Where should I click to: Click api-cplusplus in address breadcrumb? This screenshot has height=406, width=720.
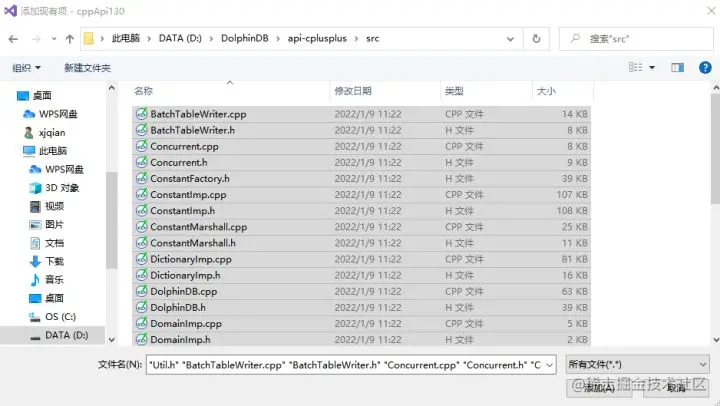click(x=317, y=39)
